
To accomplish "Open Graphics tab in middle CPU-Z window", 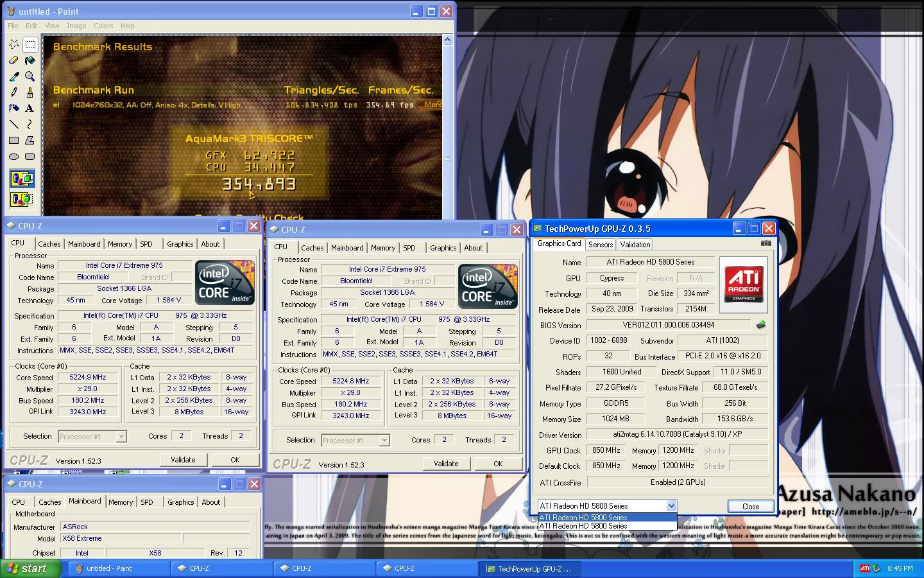I will [443, 248].
